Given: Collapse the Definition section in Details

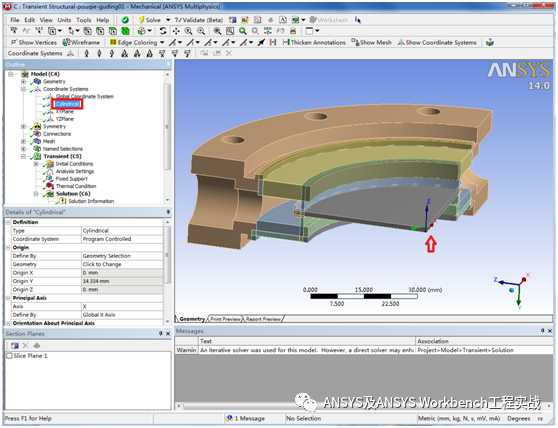Looking at the screenshot, I should tap(8, 222).
